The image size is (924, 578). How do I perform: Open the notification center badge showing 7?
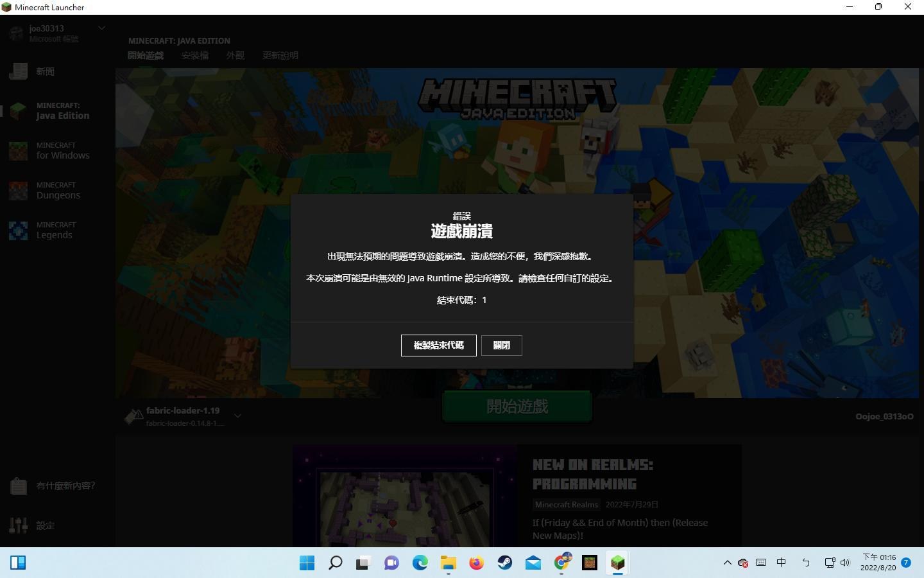click(x=906, y=563)
